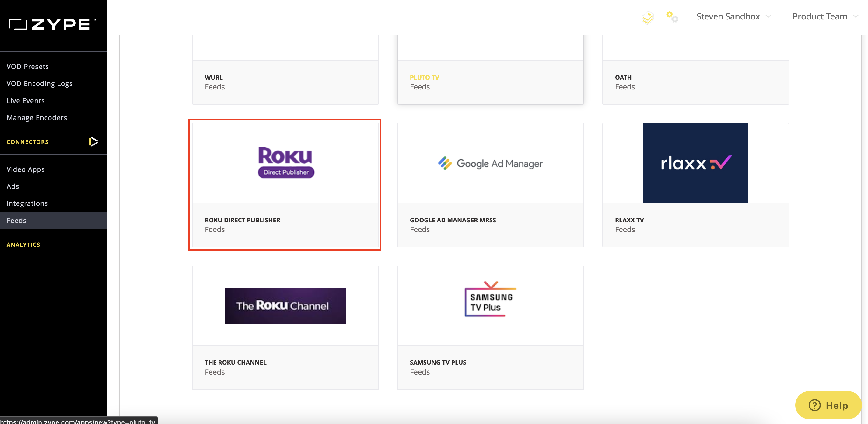Image resolution: width=868 pixels, height=424 pixels.
Task: Go to Live Events
Action: [x=26, y=101]
